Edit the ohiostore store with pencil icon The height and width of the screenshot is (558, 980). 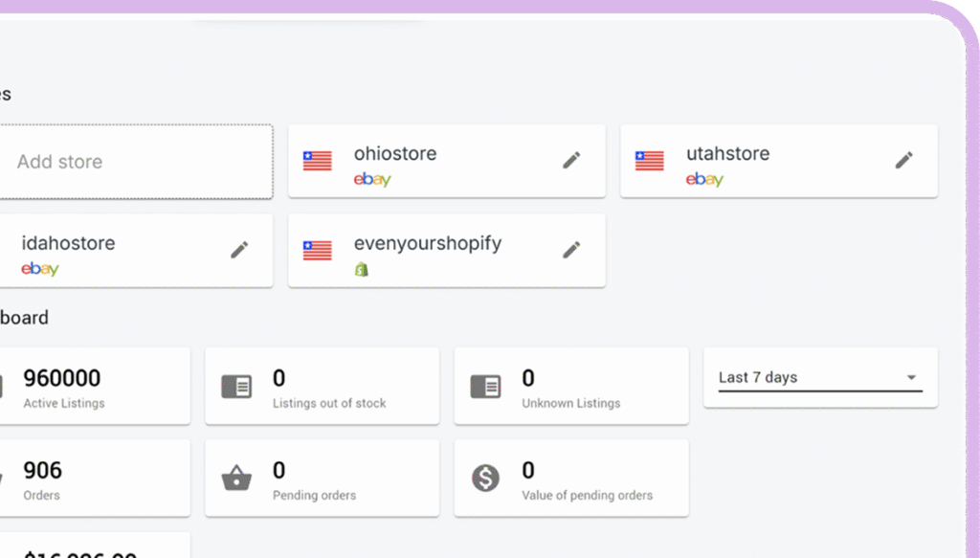coord(571,161)
